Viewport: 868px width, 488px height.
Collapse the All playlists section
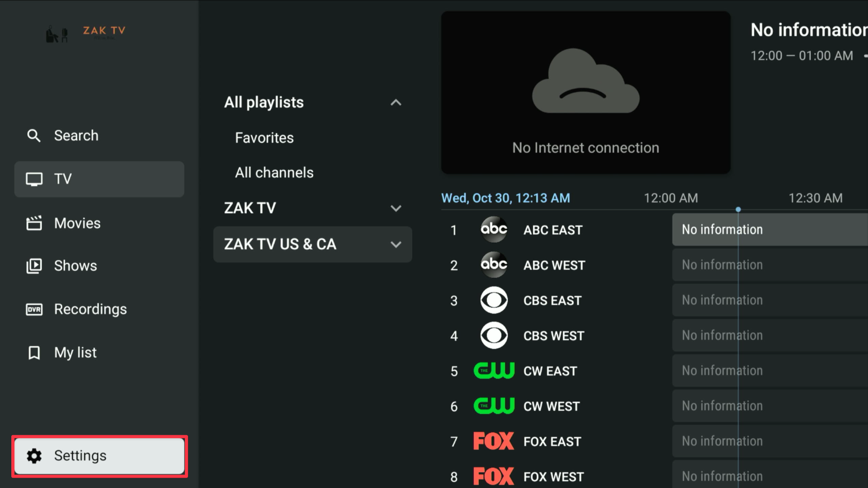396,103
